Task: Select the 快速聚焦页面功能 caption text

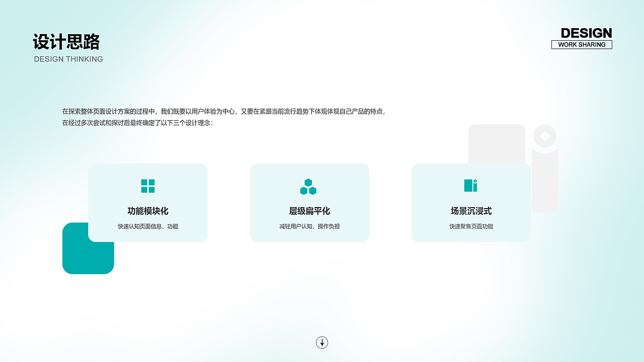Action: [x=471, y=226]
